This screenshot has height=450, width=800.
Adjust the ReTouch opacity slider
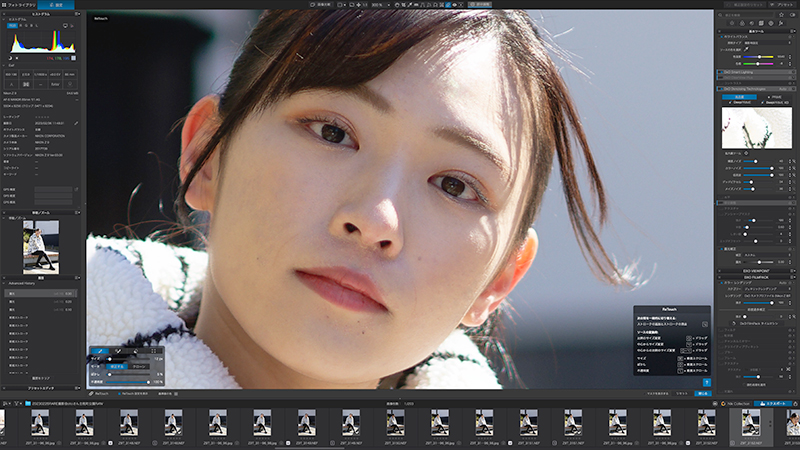pyautogui.click(x=128, y=382)
